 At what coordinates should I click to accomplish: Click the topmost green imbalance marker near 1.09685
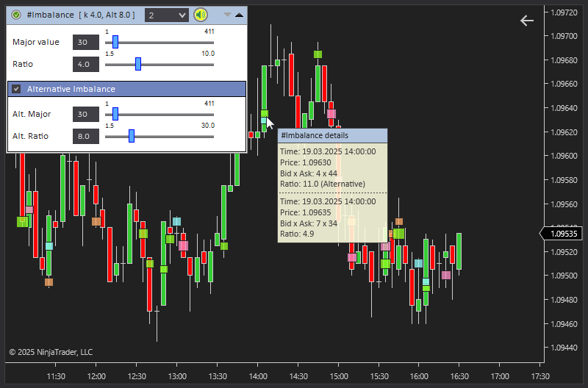pyautogui.click(x=318, y=54)
